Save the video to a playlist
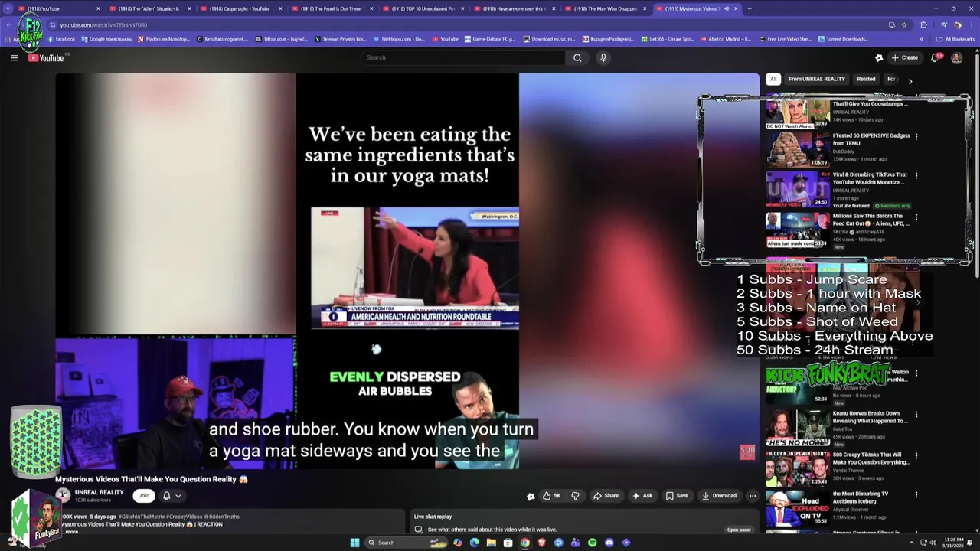980x551 pixels. click(676, 496)
